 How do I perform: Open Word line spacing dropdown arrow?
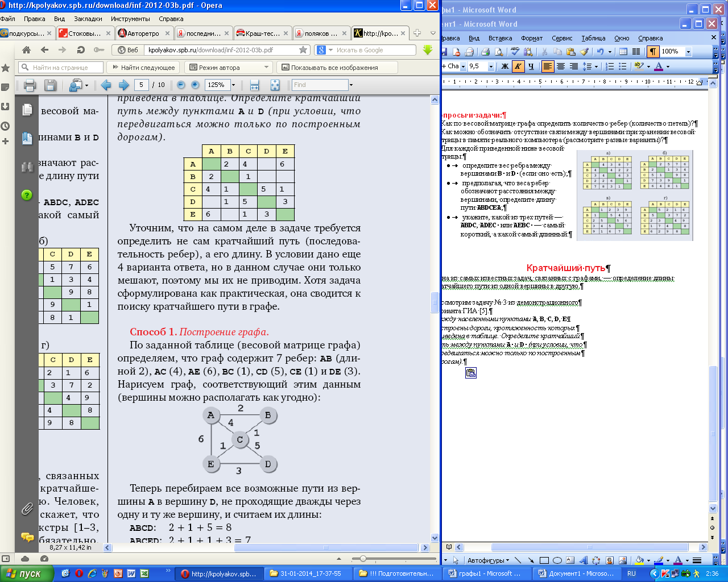(596, 66)
